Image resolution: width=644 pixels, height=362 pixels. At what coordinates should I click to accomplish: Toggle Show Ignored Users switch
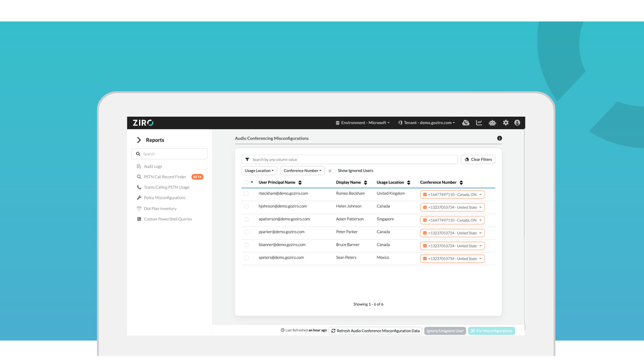[x=332, y=171]
